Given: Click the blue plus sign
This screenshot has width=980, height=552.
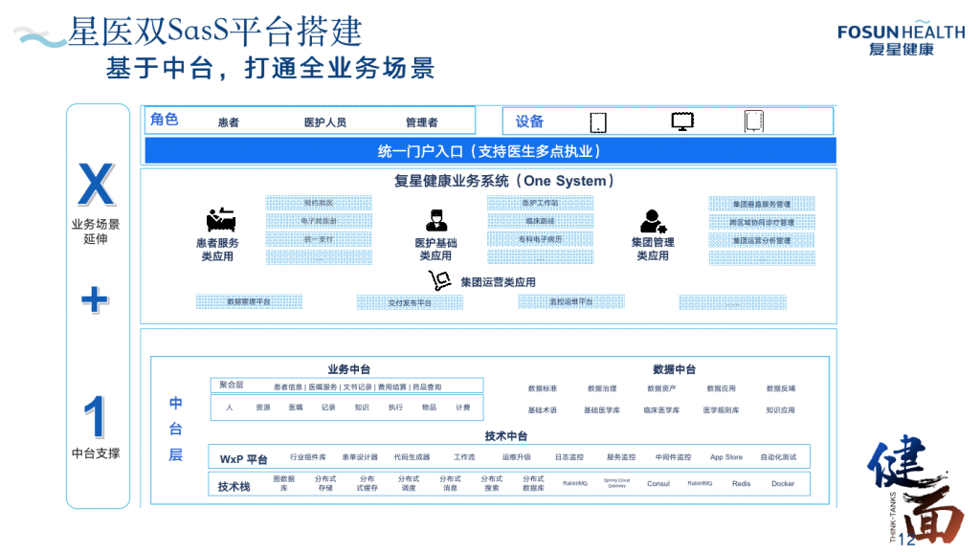Looking at the screenshot, I should pyautogui.click(x=95, y=300).
